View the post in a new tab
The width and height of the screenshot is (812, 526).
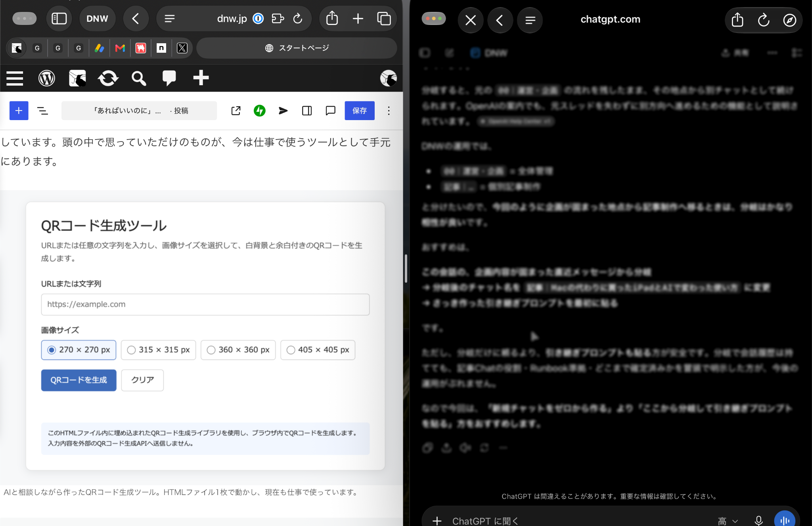pyautogui.click(x=236, y=111)
